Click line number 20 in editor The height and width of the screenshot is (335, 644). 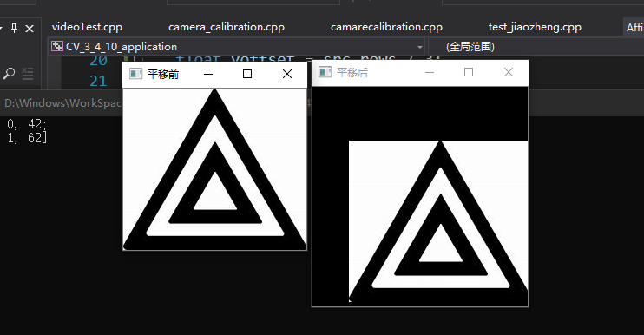coord(98,61)
